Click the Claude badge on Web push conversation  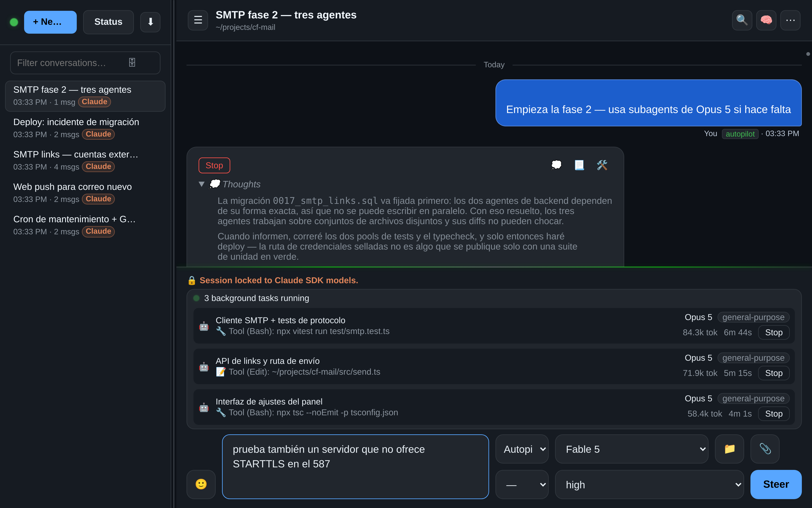tap(98, 199)
